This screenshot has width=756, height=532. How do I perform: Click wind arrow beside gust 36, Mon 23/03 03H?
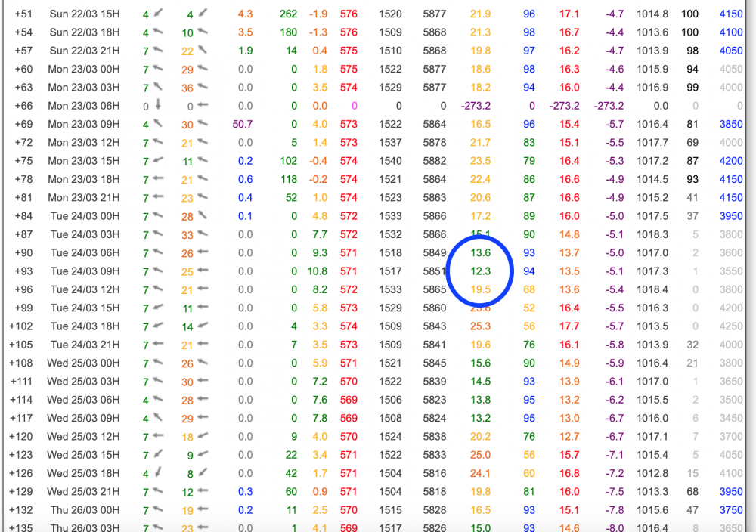tap(202, 88)
